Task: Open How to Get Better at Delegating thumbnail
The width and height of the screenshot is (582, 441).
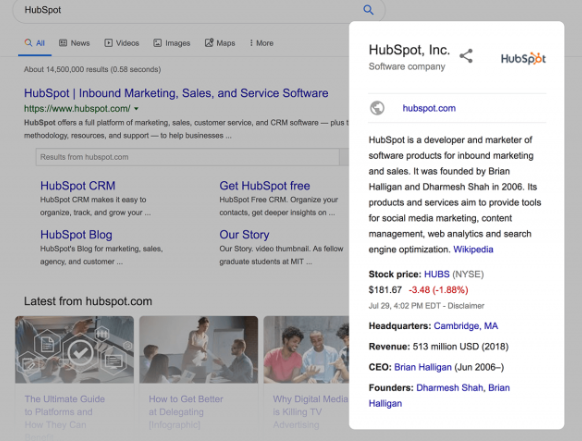Action: pyautogui.click(x=199, y=349)
